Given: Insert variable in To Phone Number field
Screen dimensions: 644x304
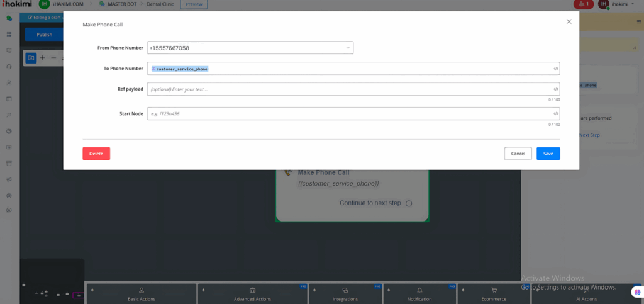Looking at the screenshot, I should pos(555,69).
